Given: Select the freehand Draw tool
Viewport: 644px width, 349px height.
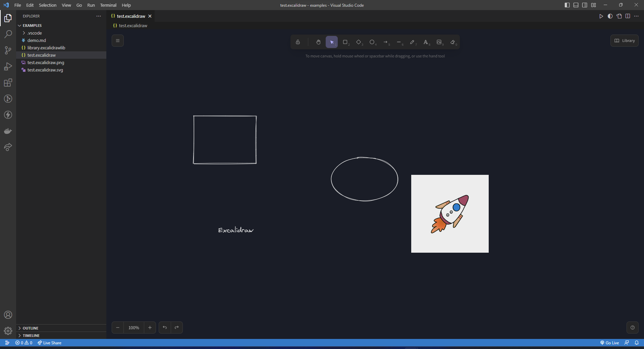Looking at the screenshot, I should click(x=413, y=42).
